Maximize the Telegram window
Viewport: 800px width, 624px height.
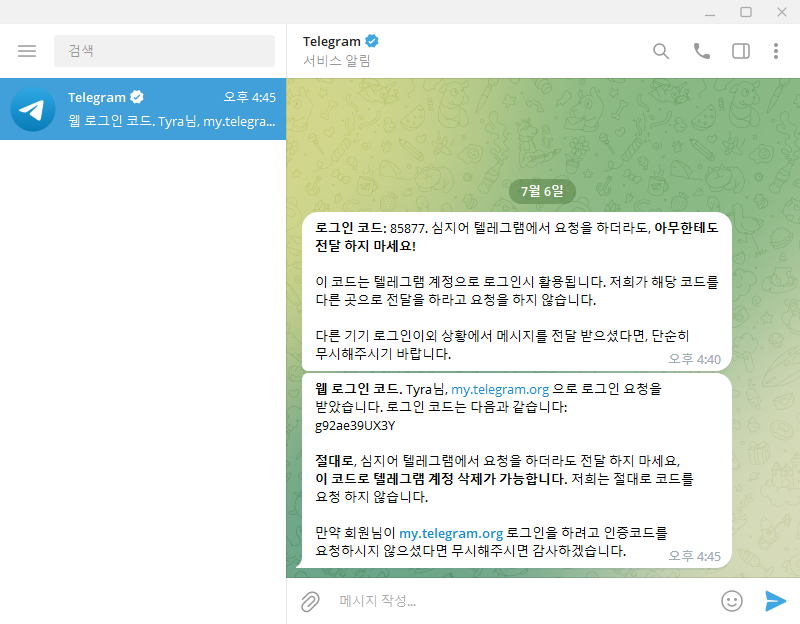(746, 12)
